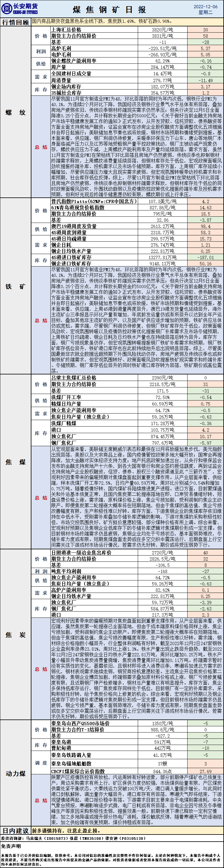Image resolution: width=224 pixels, height=868 pixels.
Task: Select the value 354.57万吨
Action: [x=162, y=93]
